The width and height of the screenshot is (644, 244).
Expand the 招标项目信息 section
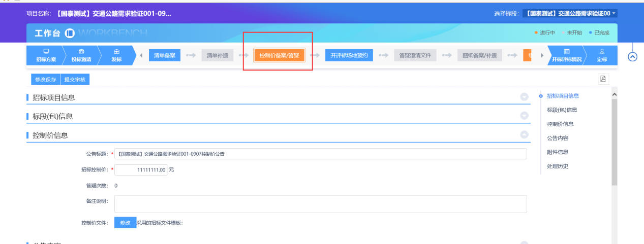[524, 97]
